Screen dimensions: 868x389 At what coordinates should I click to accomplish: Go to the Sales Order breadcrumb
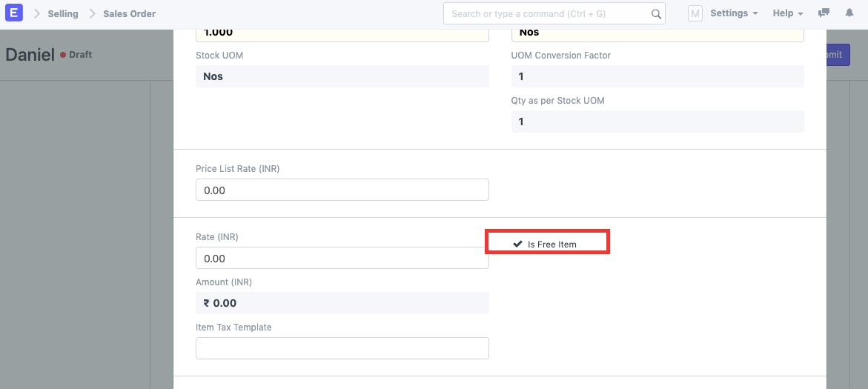point(129,13)
